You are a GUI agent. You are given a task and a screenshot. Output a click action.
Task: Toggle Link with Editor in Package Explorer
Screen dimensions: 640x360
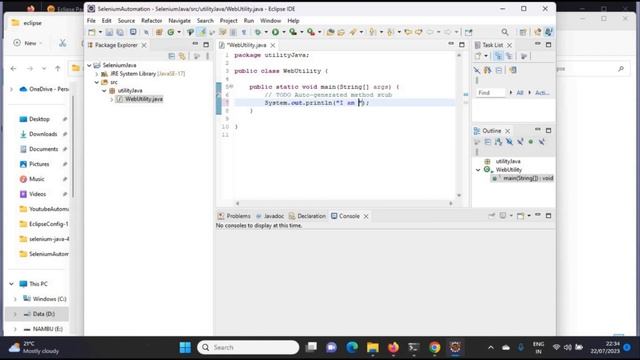tap(182, 56)
